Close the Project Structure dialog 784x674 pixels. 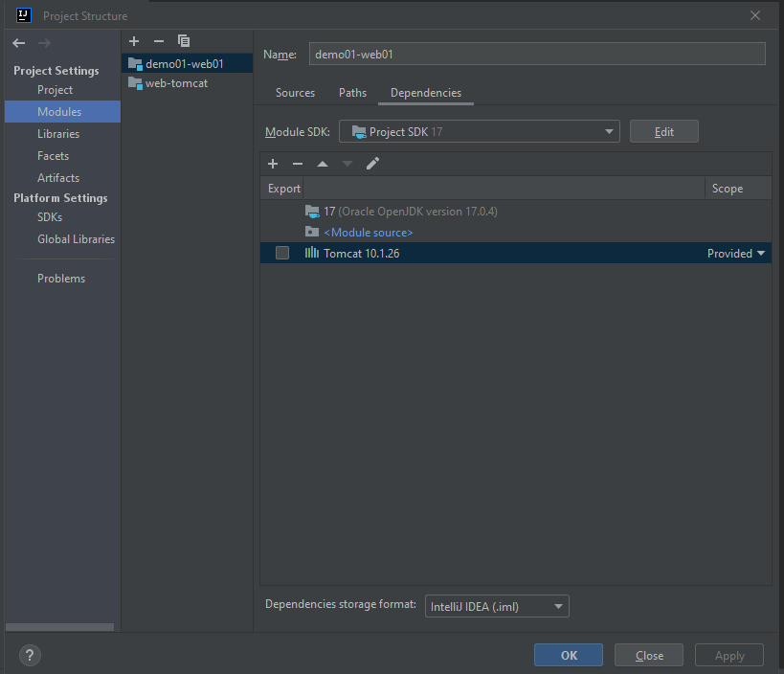tap(755, 15)
